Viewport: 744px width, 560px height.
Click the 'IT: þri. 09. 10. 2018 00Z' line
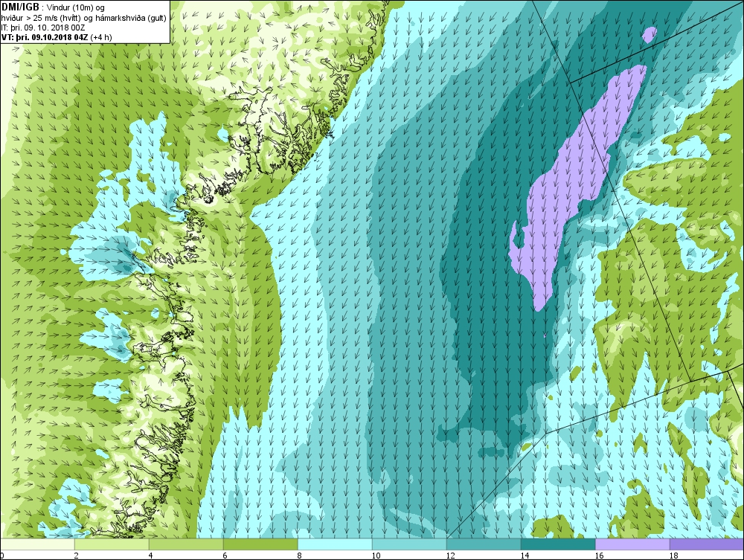click(42, 27)
